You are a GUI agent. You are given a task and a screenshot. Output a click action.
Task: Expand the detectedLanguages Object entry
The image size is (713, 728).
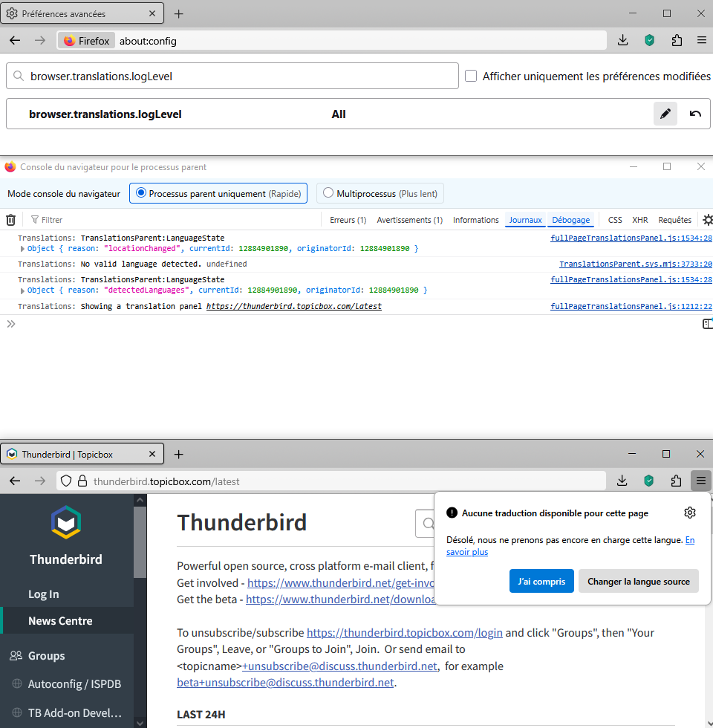point(22,290)
